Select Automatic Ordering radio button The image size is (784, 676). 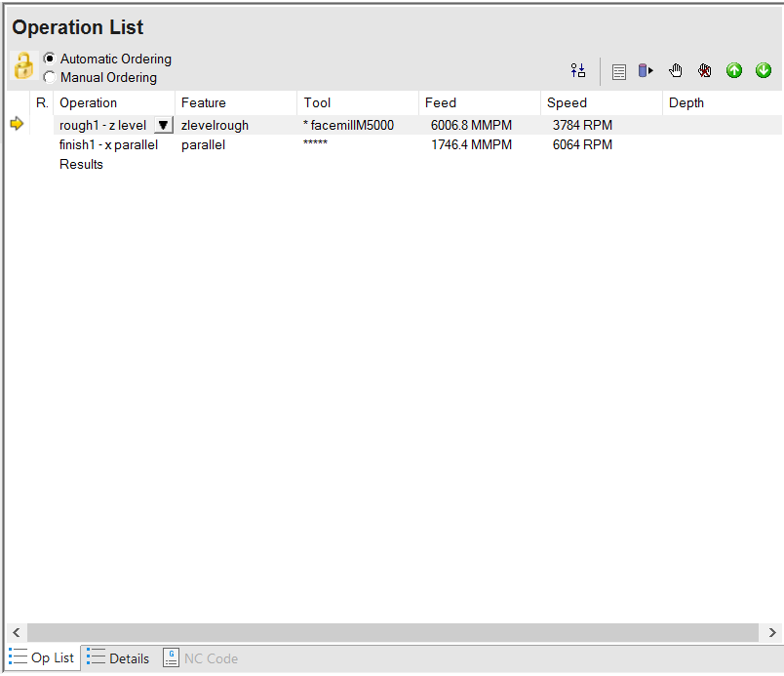pos(49,59)
